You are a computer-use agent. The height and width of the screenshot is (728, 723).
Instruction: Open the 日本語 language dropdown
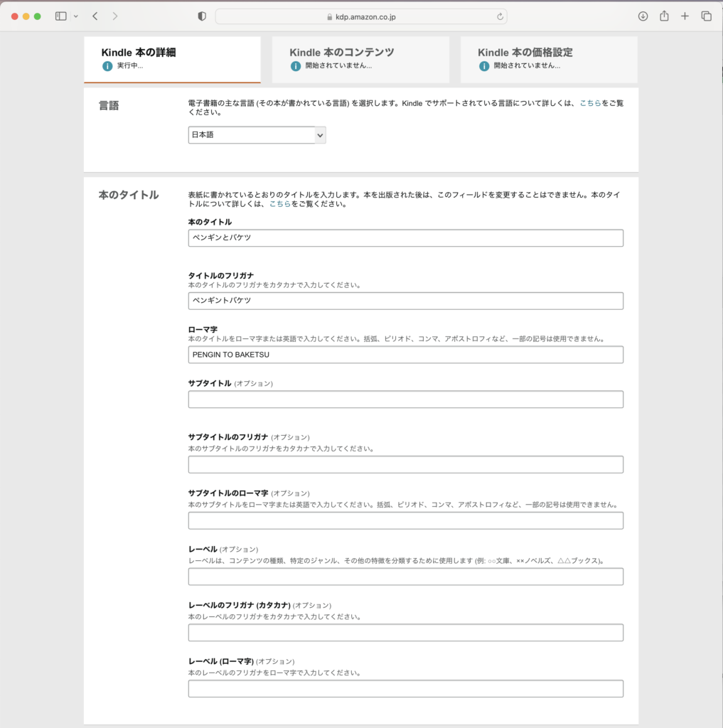pos(257,135)
